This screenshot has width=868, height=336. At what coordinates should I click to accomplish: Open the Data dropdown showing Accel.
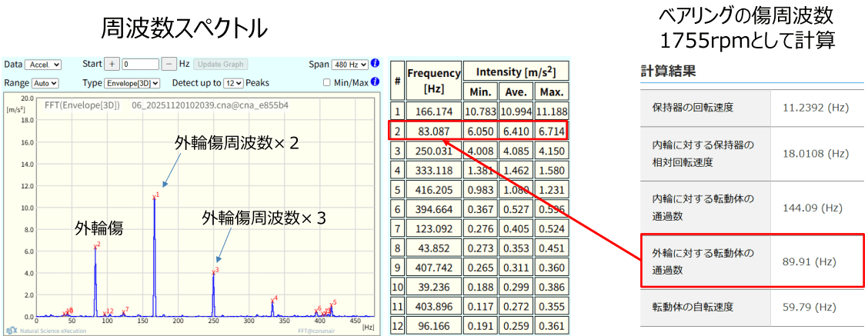(x=42, y=65)
